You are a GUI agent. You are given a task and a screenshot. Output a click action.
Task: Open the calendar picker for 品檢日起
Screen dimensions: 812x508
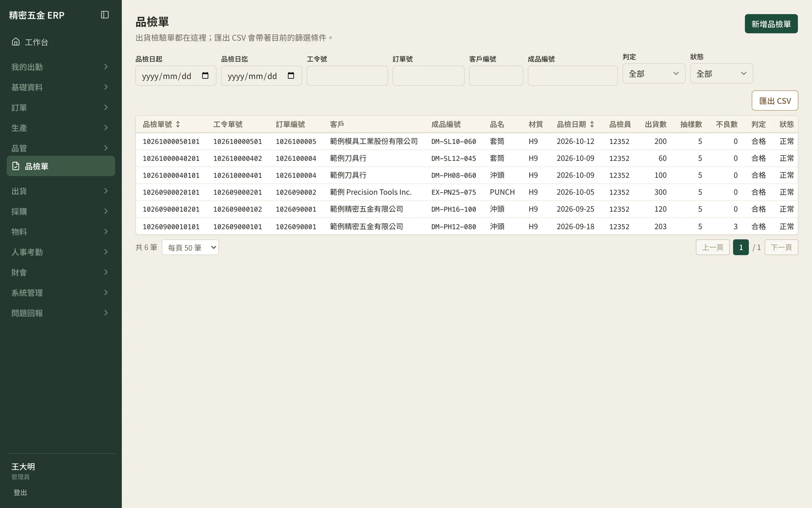click(x=206, y=76)
